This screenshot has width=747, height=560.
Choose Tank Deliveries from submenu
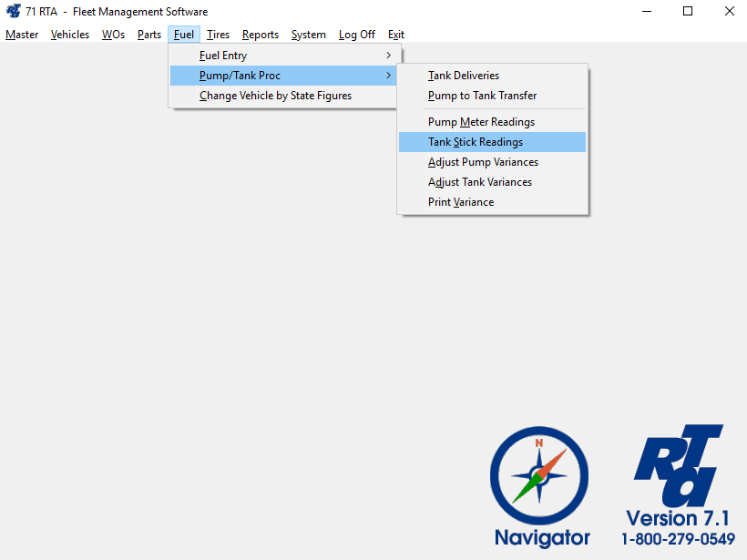click(464, 76)
